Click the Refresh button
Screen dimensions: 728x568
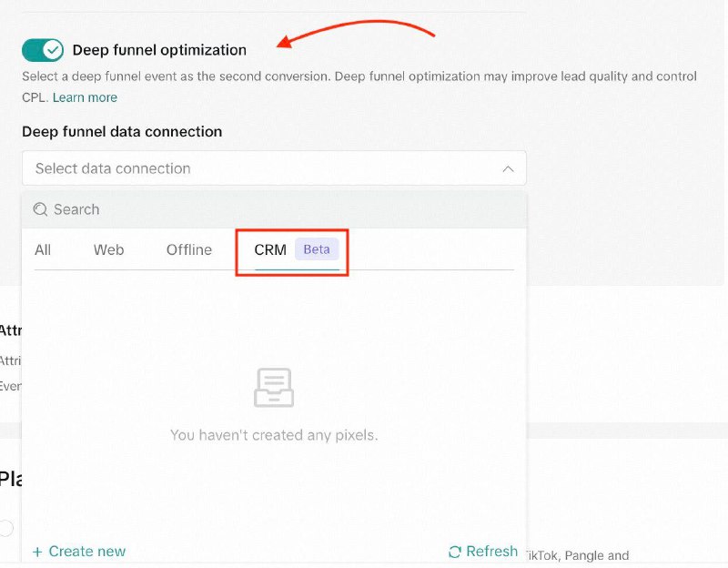(483, 552)
